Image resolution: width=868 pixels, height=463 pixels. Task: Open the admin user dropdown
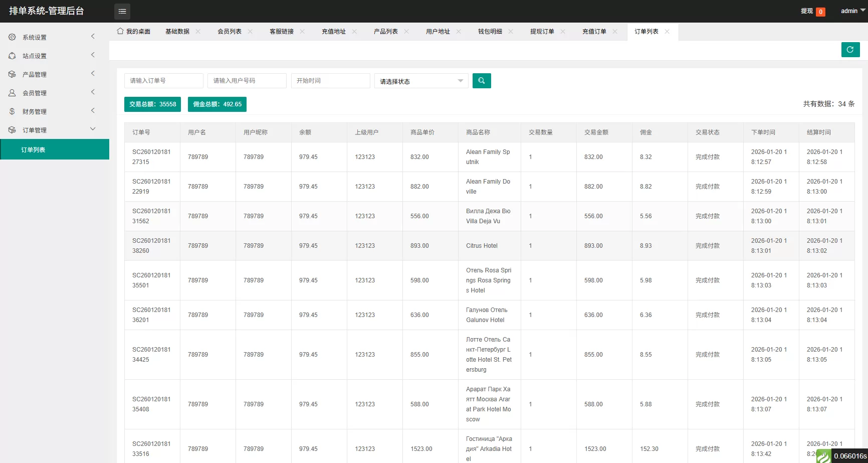(x=852, y=11)
